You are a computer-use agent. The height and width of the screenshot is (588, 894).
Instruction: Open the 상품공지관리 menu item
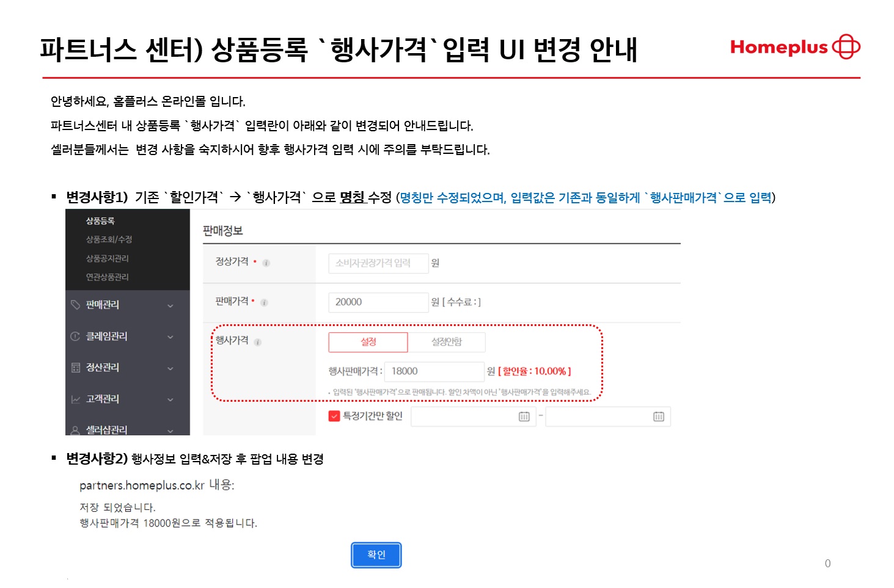point(107,258)
